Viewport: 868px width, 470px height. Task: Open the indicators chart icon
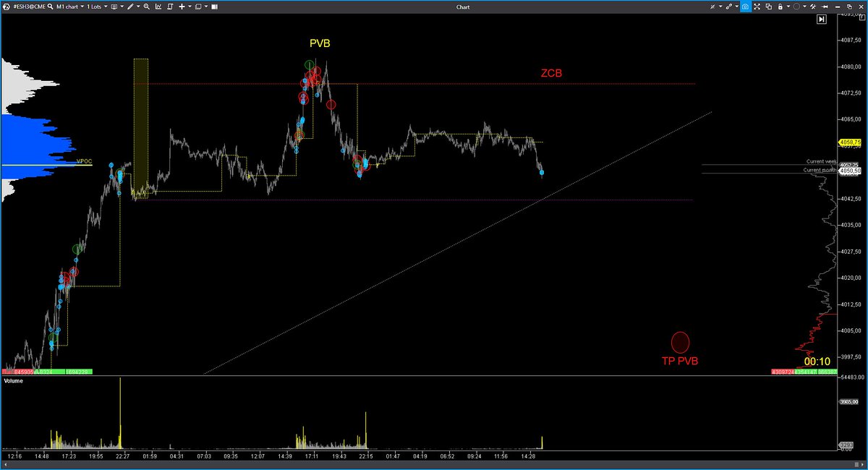pos(158,7)
